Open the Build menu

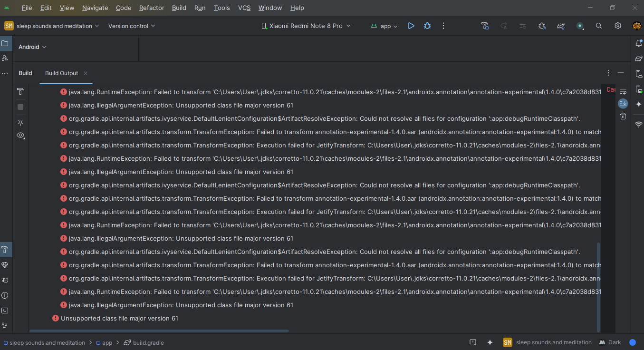[179, 8]
